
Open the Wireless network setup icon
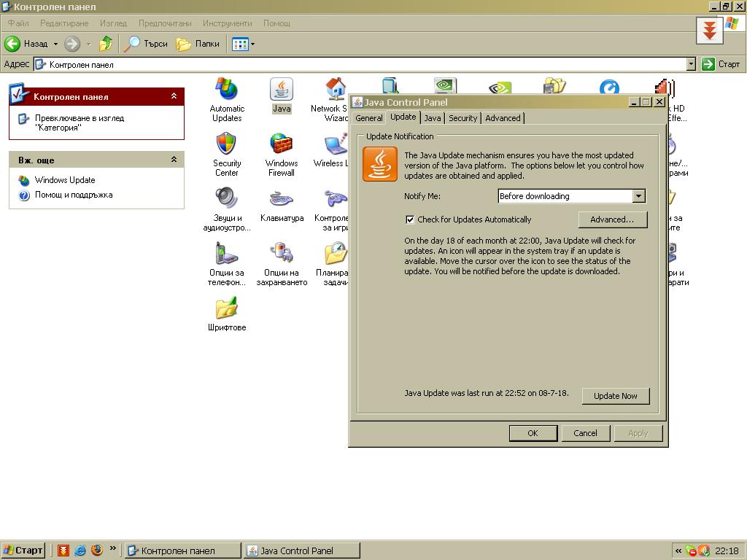pyautogui.click(x=331, y=150)
